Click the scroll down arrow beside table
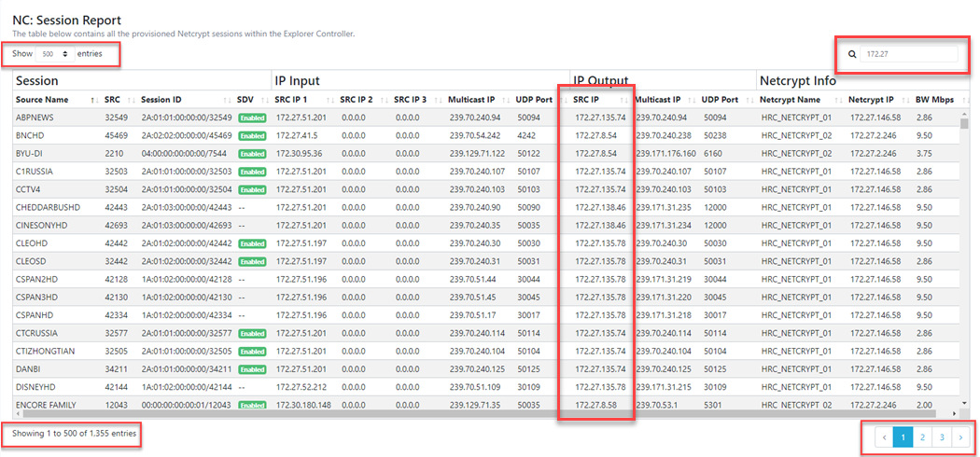Screen dimensions: 980x457 pyautogui.click(x=964, y=405)
